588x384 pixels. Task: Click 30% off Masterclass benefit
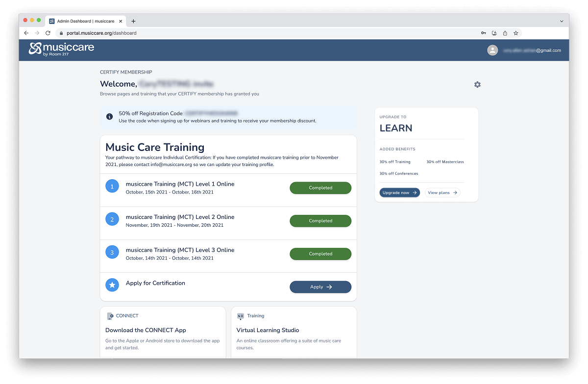pyautogui.click(x=445, y=162)
